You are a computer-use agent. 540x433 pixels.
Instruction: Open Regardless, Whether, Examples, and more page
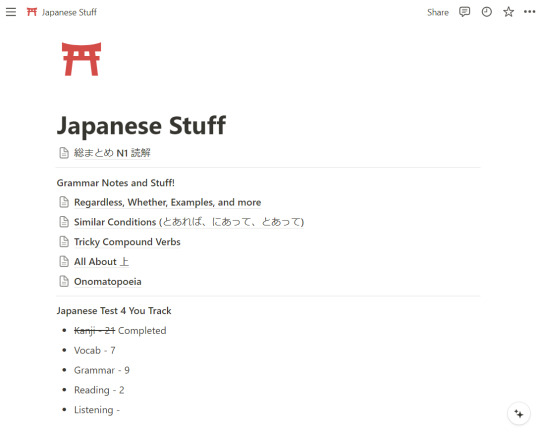click(168, 202)
